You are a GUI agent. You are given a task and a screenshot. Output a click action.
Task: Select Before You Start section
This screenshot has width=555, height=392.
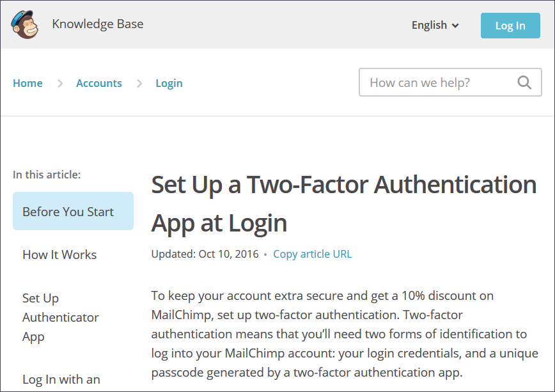[x=73, y=211]
